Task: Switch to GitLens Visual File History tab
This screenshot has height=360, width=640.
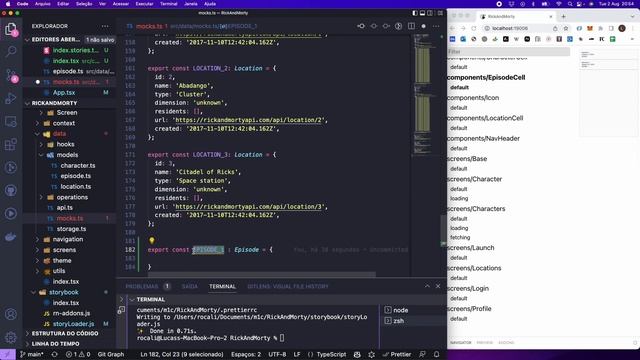Action: click(x=288, y=287)
